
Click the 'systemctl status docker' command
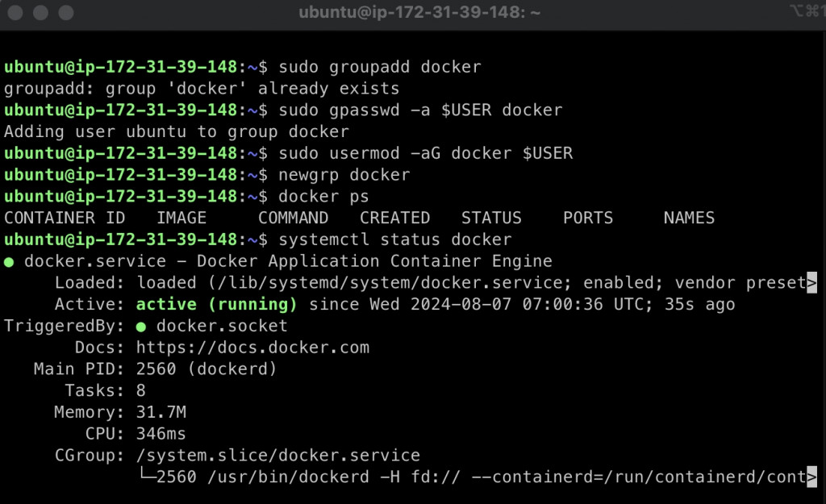395,240
